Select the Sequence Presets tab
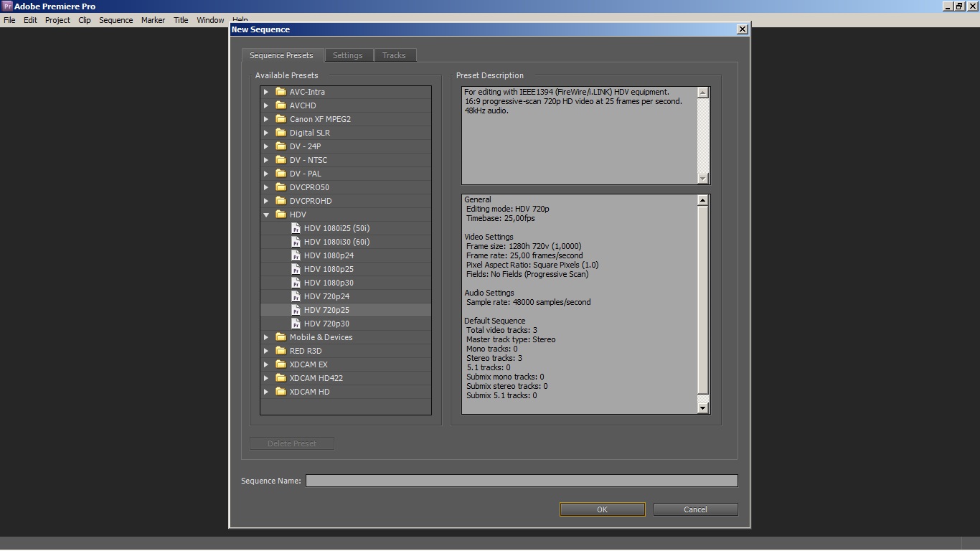 [x=281, y=55]
